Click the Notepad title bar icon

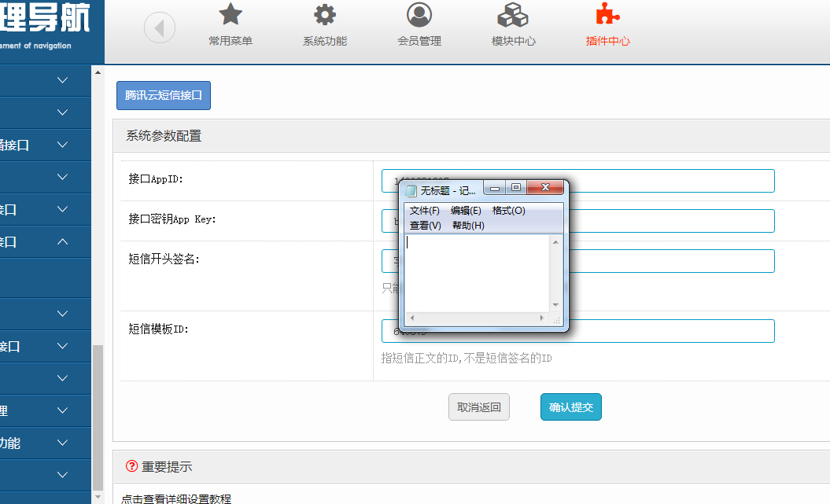[411, 190]
